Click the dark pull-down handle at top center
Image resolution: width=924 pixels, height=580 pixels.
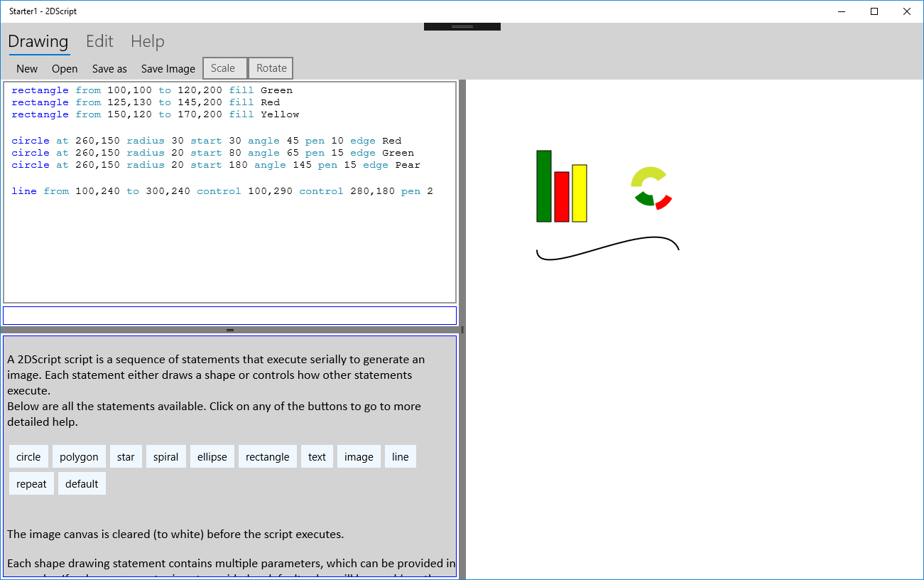(x=462, y=26)
